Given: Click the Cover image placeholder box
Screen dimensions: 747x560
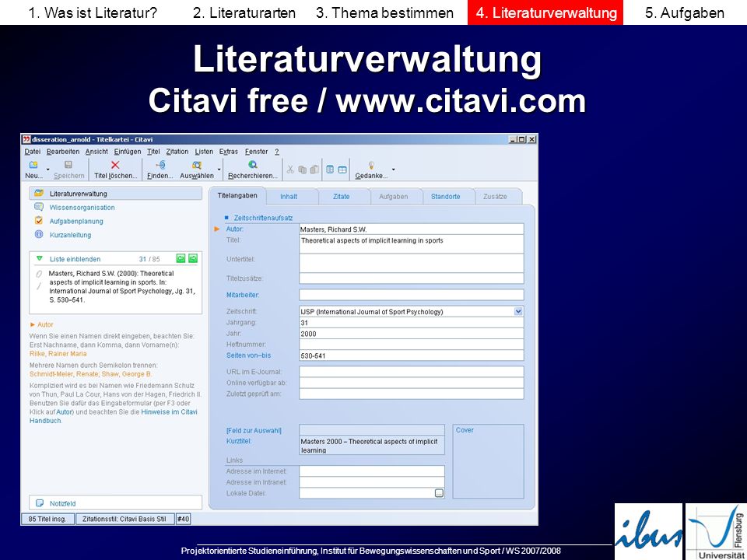Looking at the screenshot, I should pos(488,461).
